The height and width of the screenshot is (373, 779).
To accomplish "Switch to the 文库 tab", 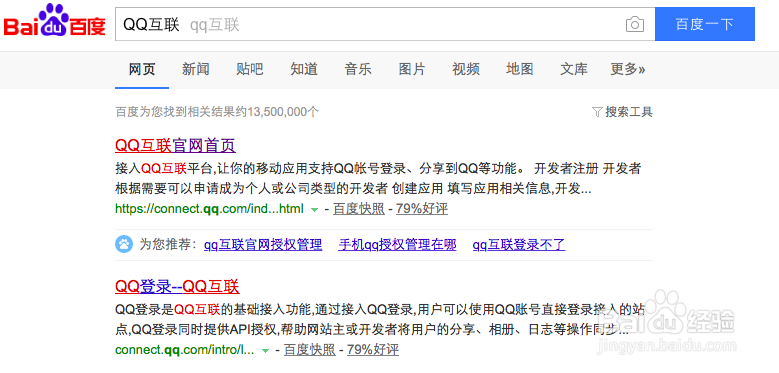I will (x=574, y=69).
